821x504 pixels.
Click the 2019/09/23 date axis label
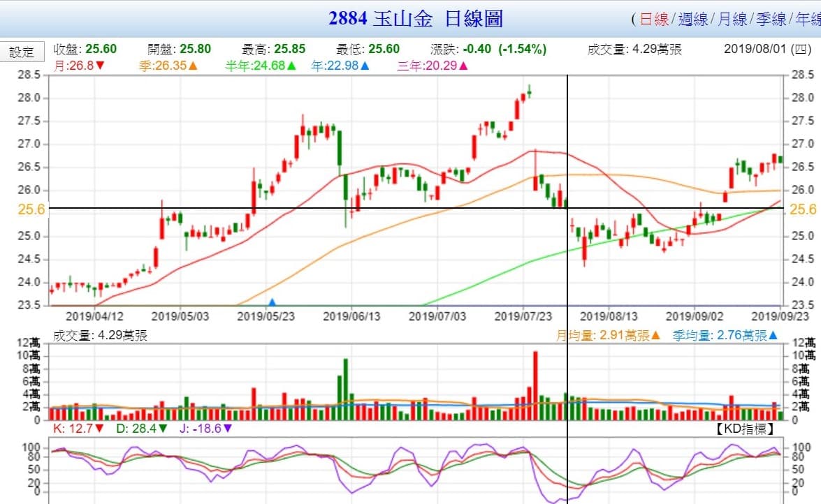coord(780,316)
